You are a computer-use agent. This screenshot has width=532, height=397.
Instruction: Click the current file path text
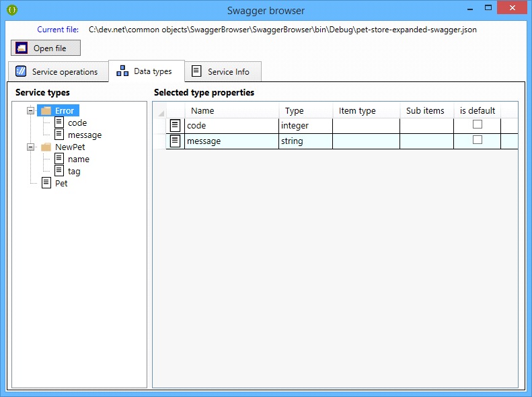[282, 30]
